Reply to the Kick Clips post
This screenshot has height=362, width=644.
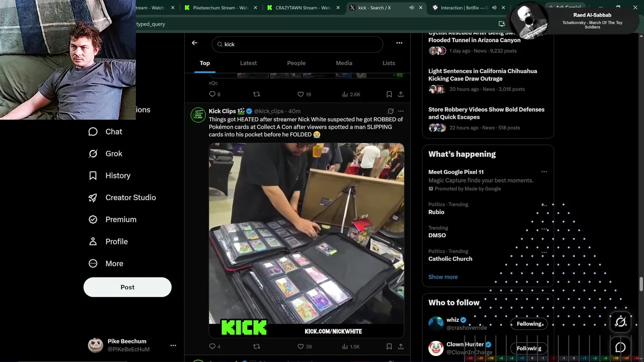[x=215, y=346]
